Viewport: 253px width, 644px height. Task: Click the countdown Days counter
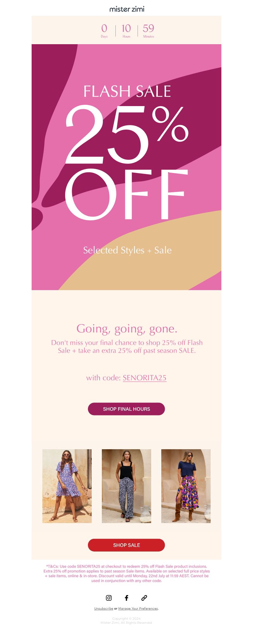tap(104, 31)
